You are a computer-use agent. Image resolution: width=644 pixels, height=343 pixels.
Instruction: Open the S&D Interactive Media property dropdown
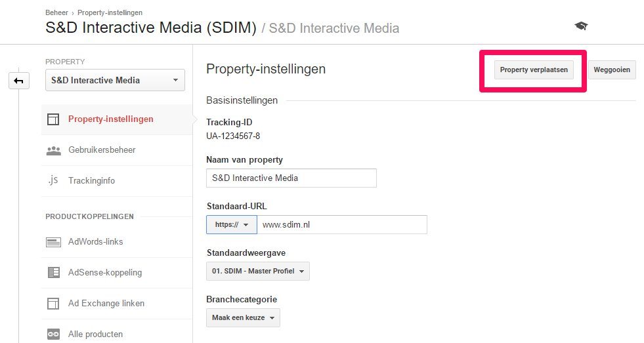[115, 80]
